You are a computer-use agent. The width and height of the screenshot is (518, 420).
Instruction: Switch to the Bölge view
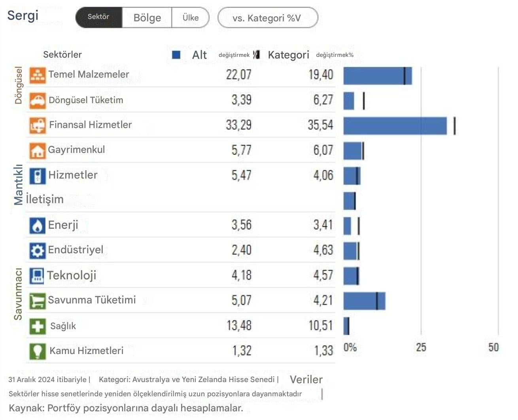tap(147, 17)
